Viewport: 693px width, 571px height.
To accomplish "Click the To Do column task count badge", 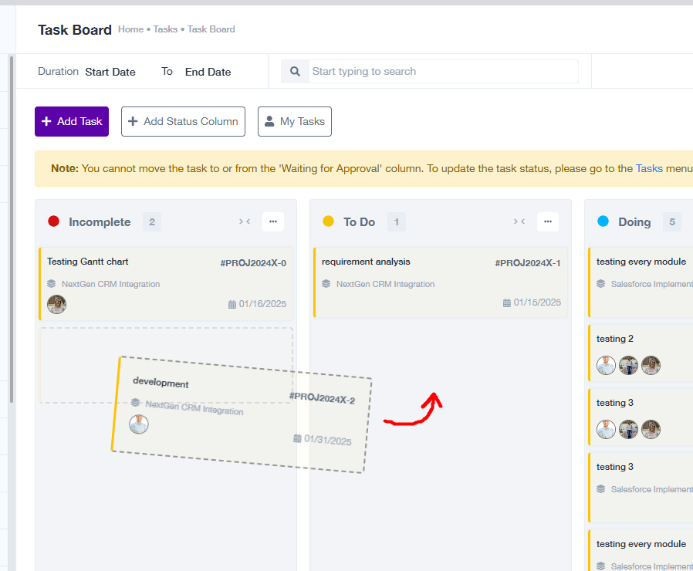I will (x=396, y=222).
